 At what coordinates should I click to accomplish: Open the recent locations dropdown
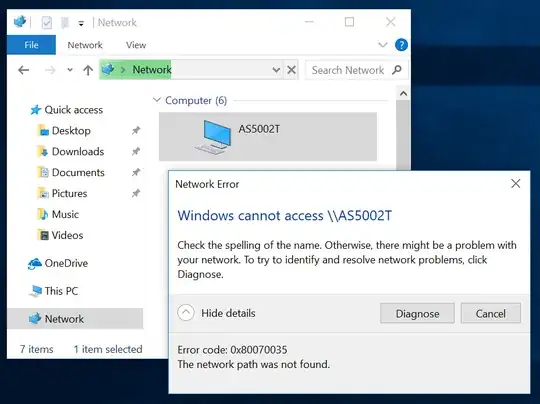(70, 70)
